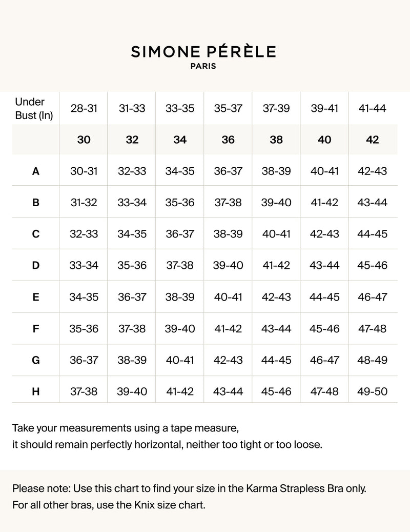
Task: Click the band size 30 column header
Action: click(x=84, y=140)
